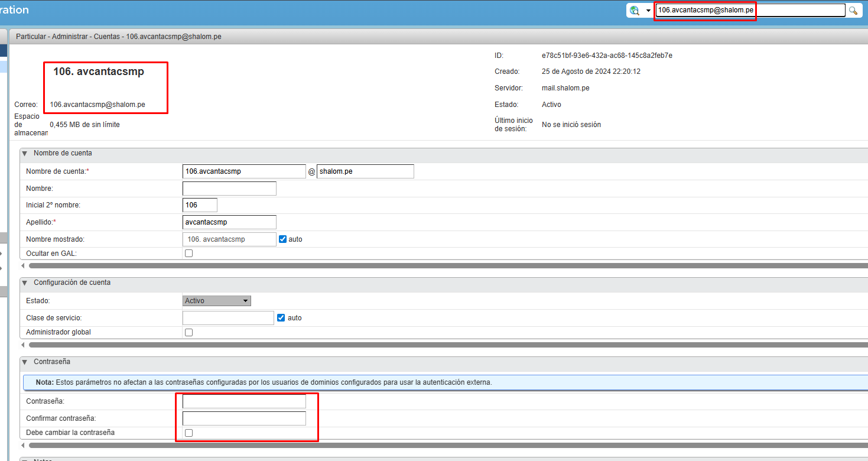Enable Administrador global checkbox
Viewport: 868px width, 461px height.
tap(189, 332)
